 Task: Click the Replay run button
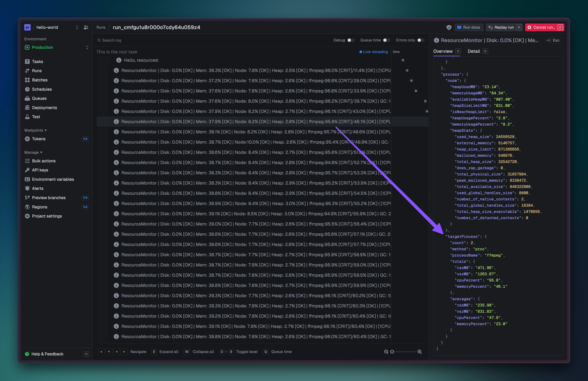point(504,27)
